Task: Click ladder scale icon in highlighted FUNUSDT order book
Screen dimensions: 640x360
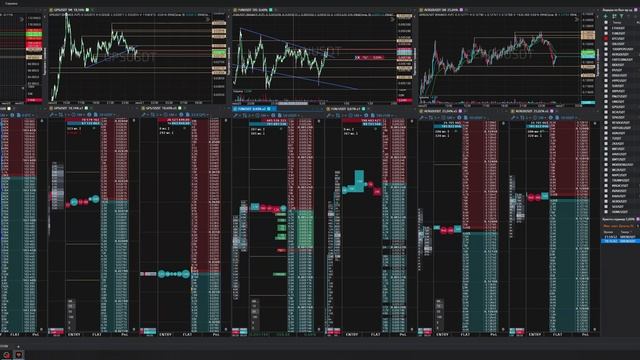Action: point(244,116)
